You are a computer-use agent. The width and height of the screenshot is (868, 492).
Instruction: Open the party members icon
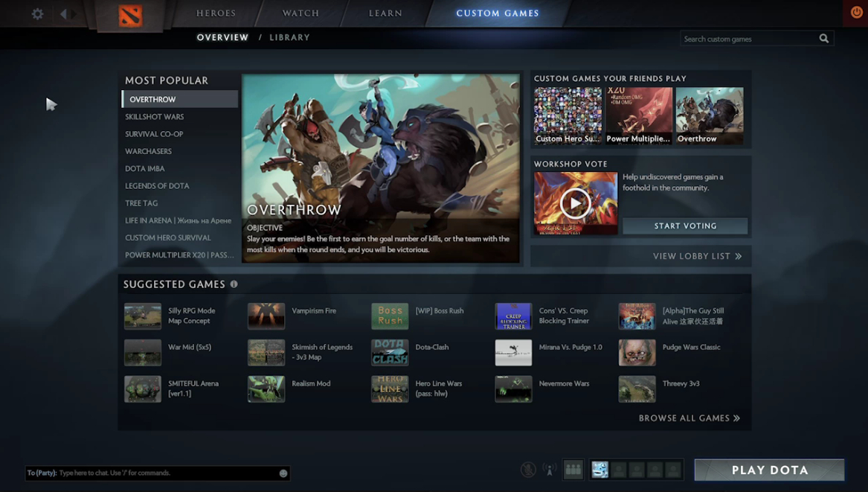573,470
